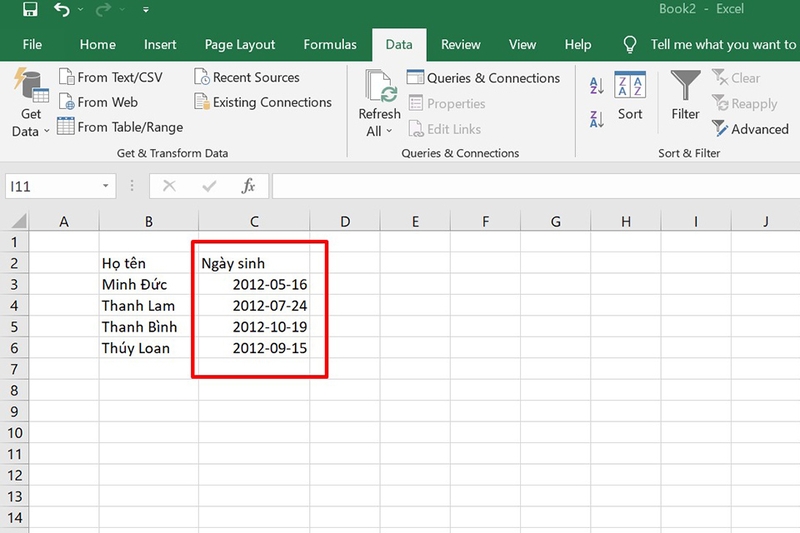800x533 pixels.
Task: Click the Get Data icon
Action: [31, 85]
